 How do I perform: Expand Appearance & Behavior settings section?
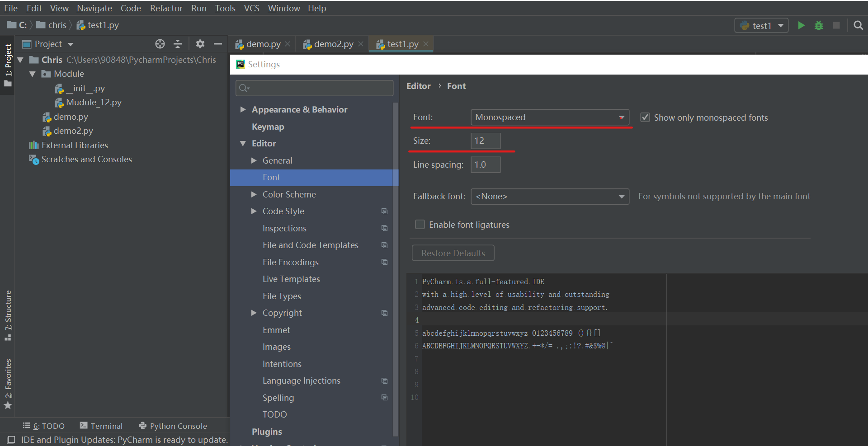243,109
